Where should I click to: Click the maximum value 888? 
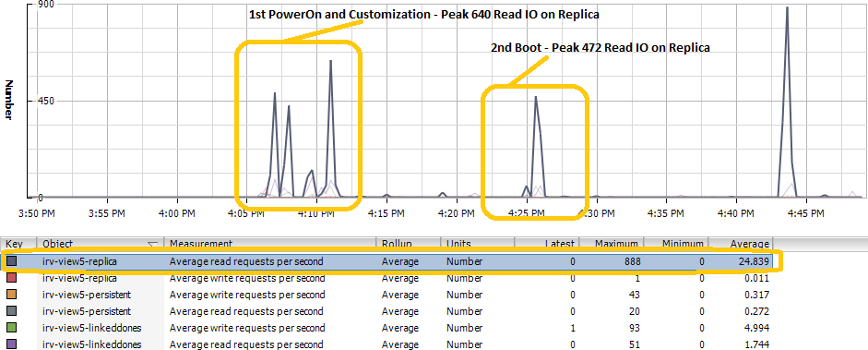coord(632,261)
